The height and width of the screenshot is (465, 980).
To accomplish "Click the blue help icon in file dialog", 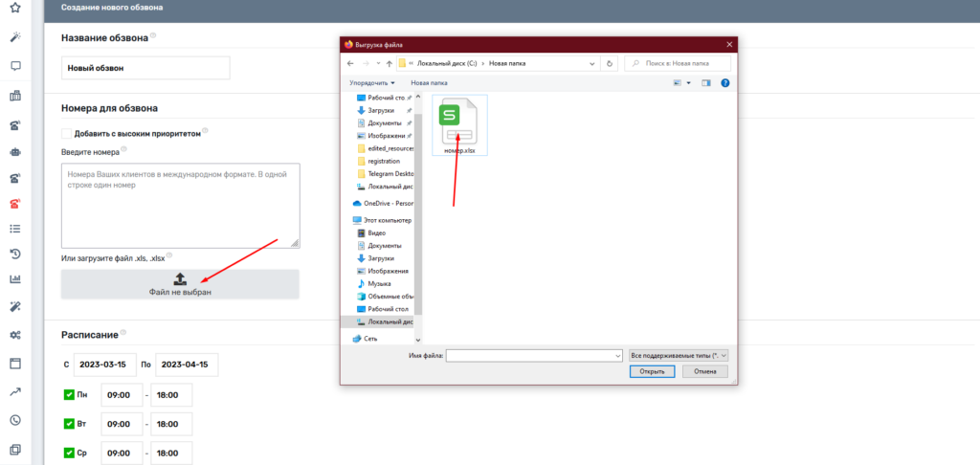I will [724, 83].
